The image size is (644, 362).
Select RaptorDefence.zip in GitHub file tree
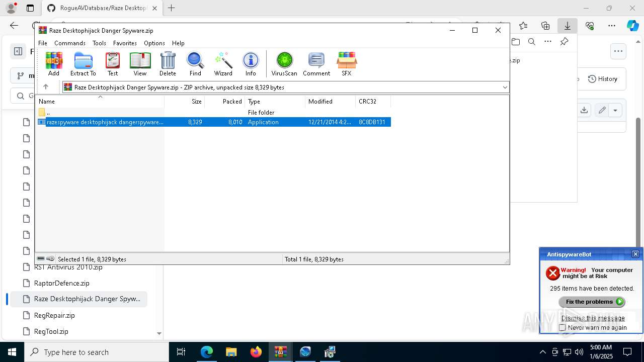pyautogui.click(x=61, y=283)
